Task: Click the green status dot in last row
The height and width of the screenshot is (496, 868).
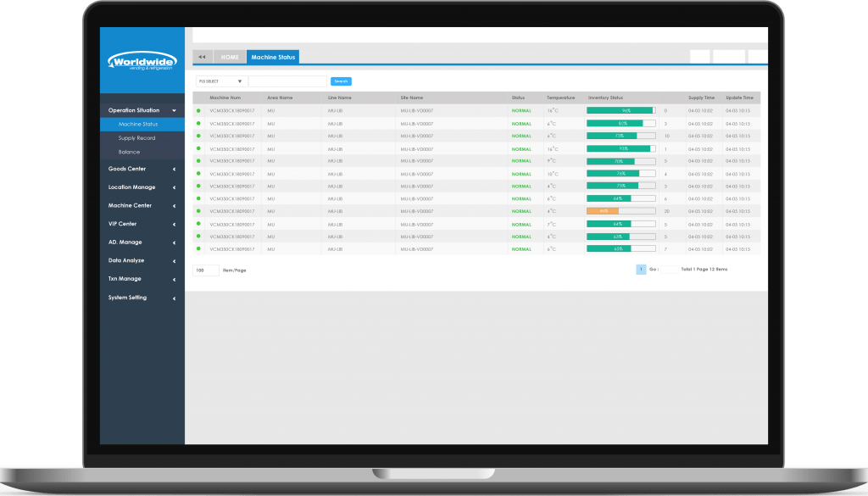Action: 198,249
